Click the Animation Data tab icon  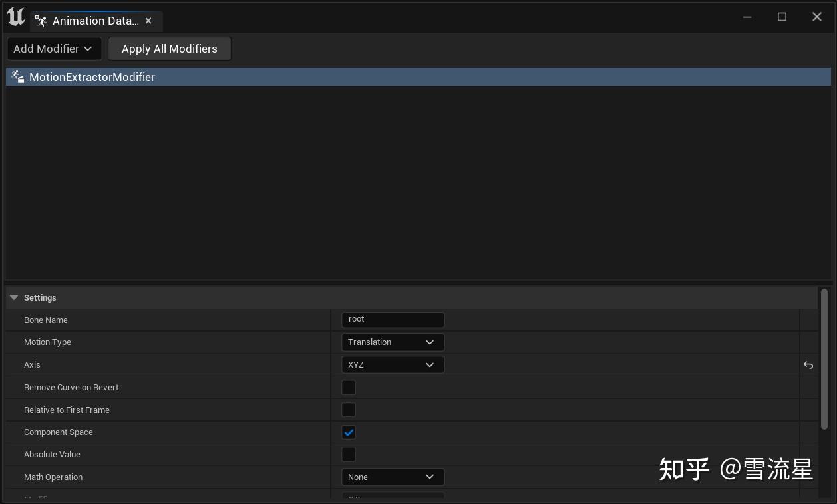click(x=41, y=21)
